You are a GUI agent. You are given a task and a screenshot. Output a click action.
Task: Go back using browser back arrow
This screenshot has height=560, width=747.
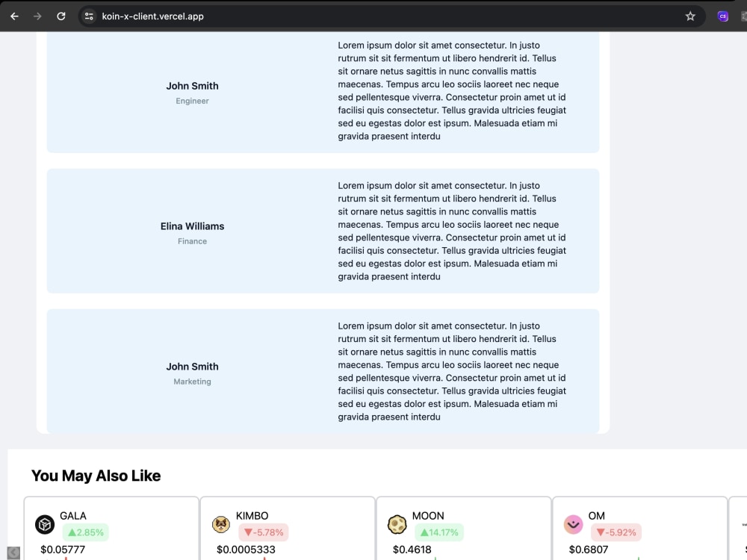(x=14, y=16)
